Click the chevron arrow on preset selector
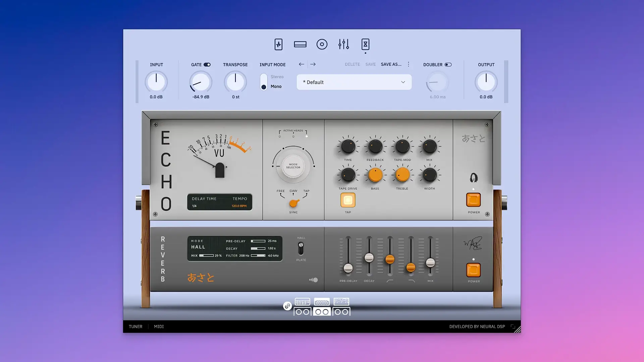This screenshot has height=362, width=644. click(x=403, y=82)
